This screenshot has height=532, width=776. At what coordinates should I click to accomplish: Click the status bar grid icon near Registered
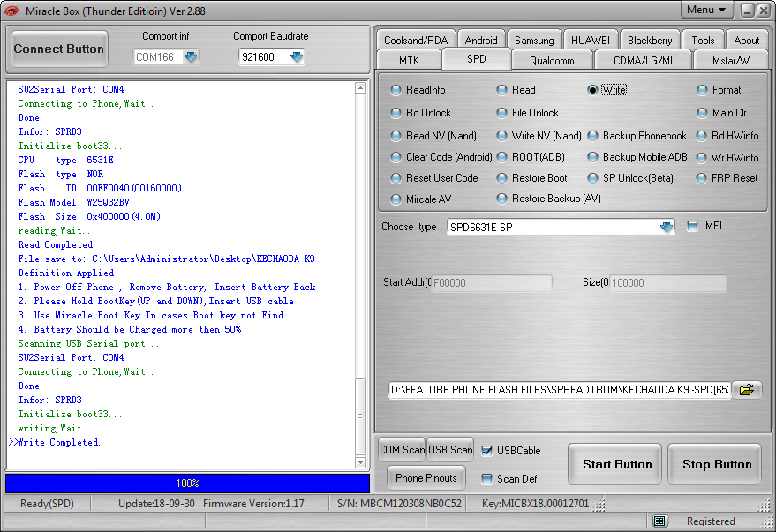point(659,521)
